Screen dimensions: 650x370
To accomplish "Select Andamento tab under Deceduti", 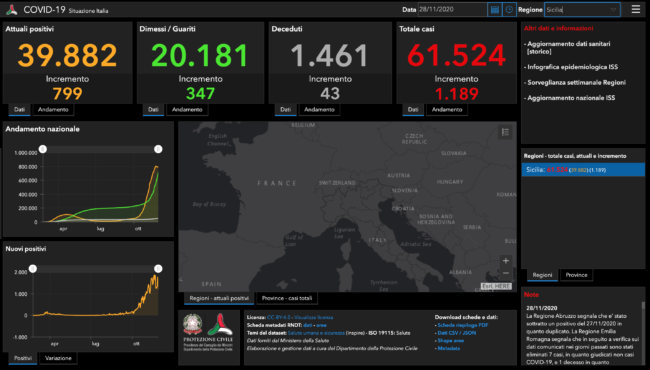I will (x=319, y=110).
